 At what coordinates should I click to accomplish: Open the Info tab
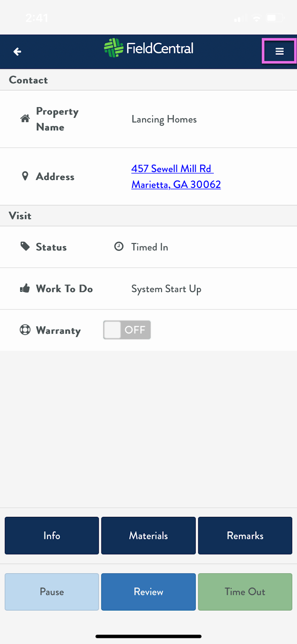[x=52, y=536]
